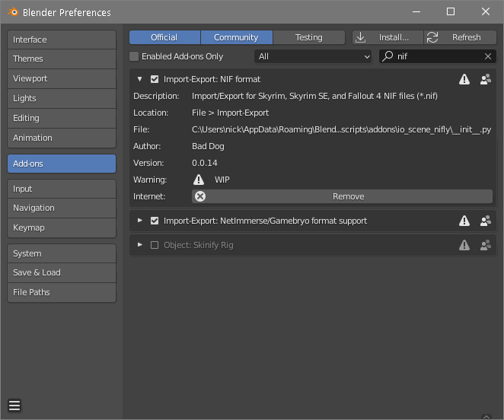Click the Install download arrow icon
504x420 pixels.
click(361, 37)
